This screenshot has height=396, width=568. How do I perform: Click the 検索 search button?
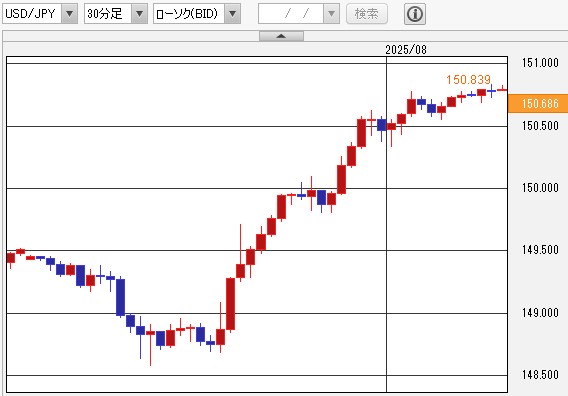click(x=367, y=14)
